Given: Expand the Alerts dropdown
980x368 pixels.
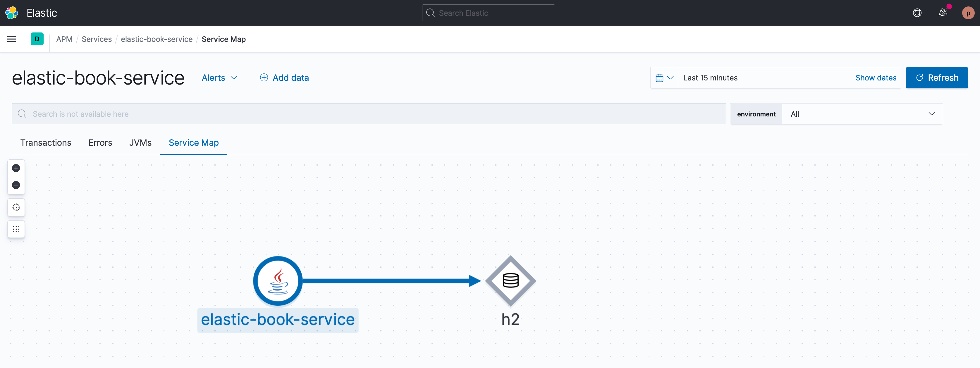Looking at the screenshot, I should [219, 78].
